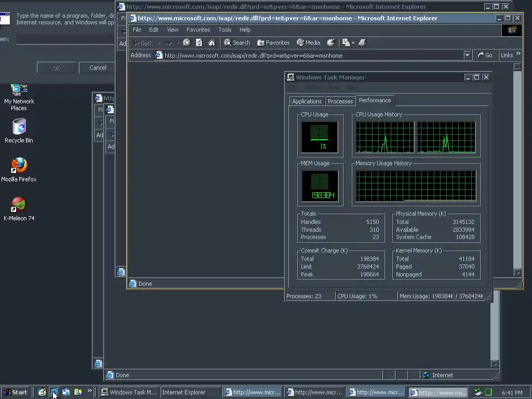
Task: Expand the Address bar dropdown arrow
Action: [x=467, y=55]
